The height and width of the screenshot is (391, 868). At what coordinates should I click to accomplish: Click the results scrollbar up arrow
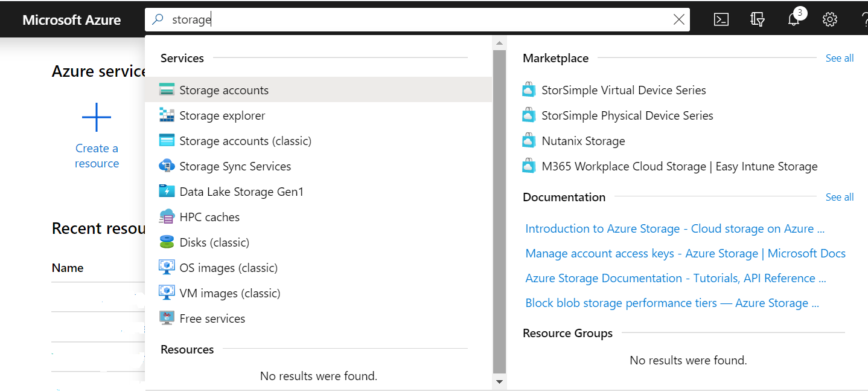click(499, 43)
